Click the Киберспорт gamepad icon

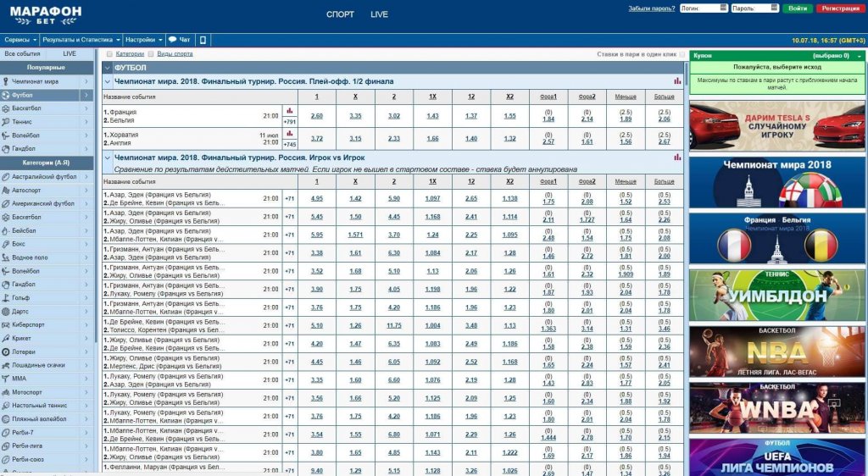coord(6,324)
